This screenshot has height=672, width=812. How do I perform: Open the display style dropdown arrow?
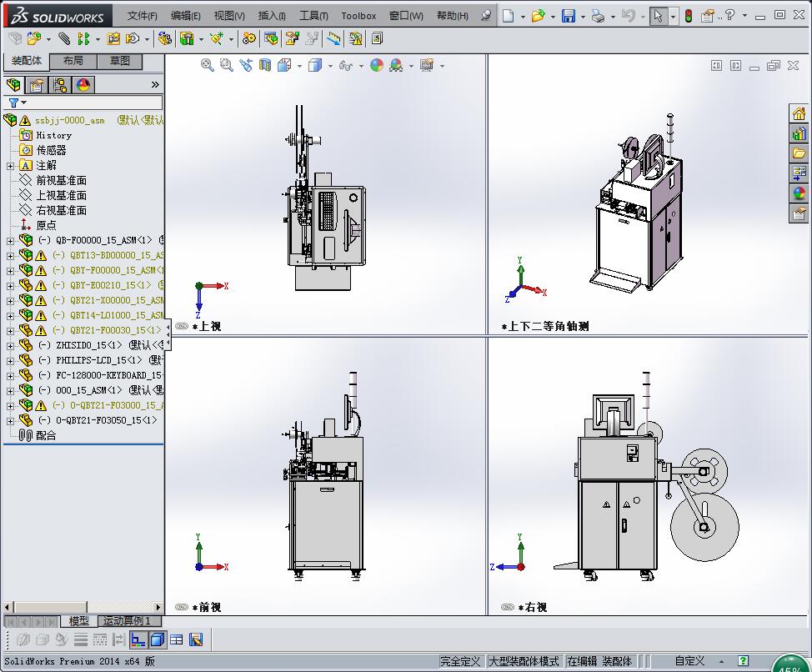click(330, 66)
